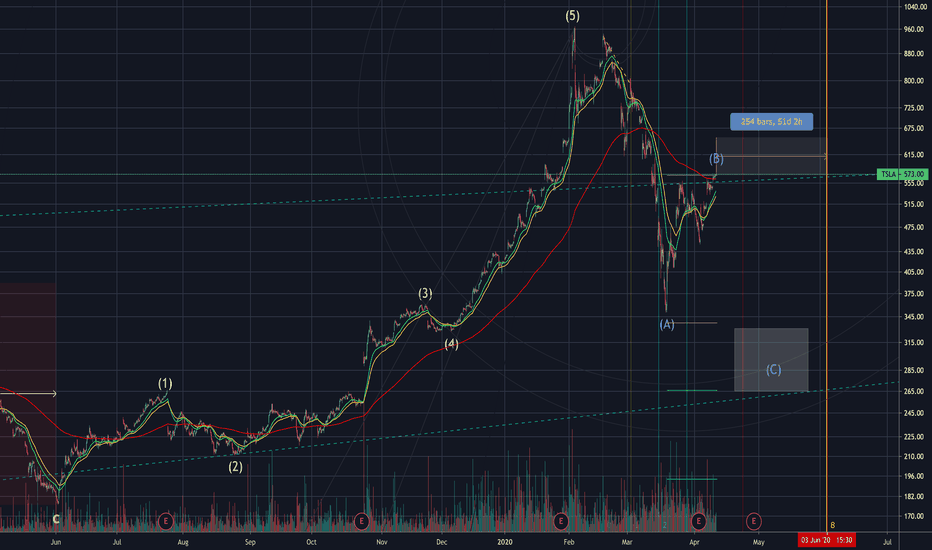The width and height of the screenshot is (932, 550).
Task: Click the 615.00 price axis label
Action: point(914,155)
